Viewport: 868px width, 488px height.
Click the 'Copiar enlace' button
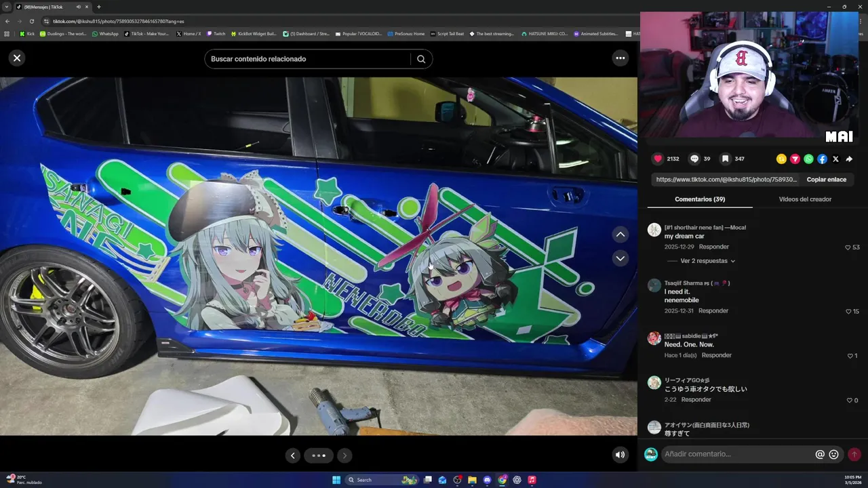[x=826, y=180]
